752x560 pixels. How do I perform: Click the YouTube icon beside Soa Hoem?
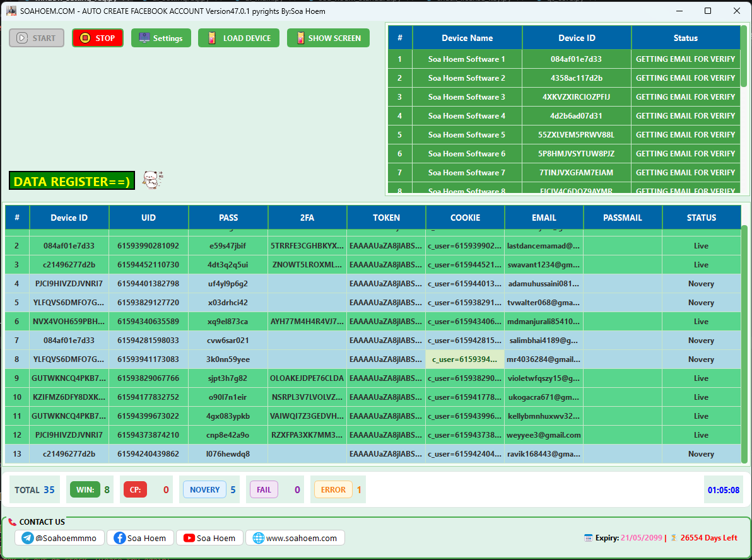(189, 538)
